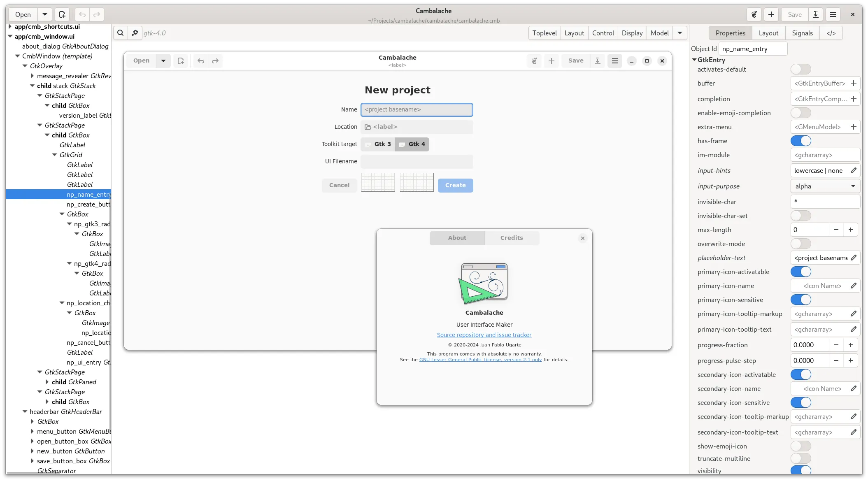This screenshot has height=481, width=868.
Task: Edit placeholder-text with pencil icon
Action: click(854, 258)
